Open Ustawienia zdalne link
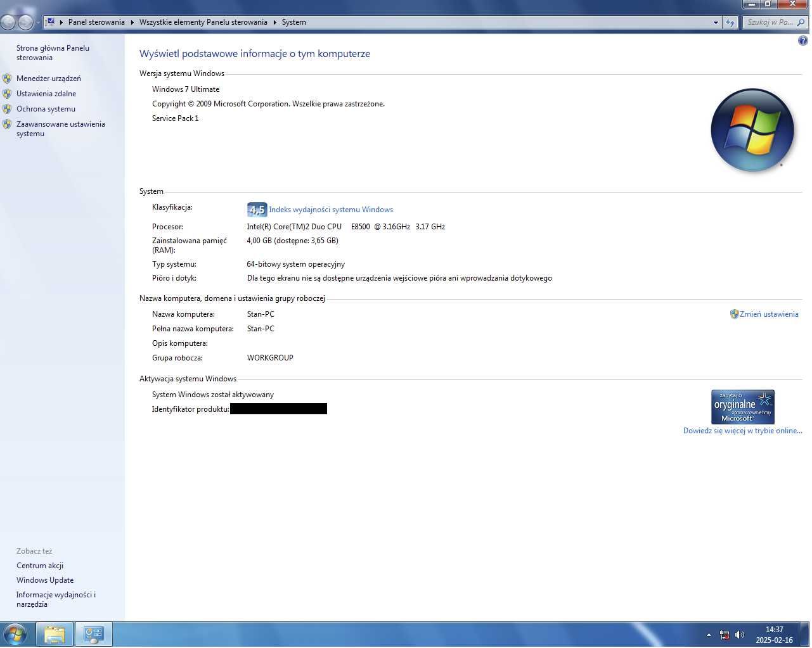This screenshot has width=812, height=648. pyautogui.click(x=46, y=94)
